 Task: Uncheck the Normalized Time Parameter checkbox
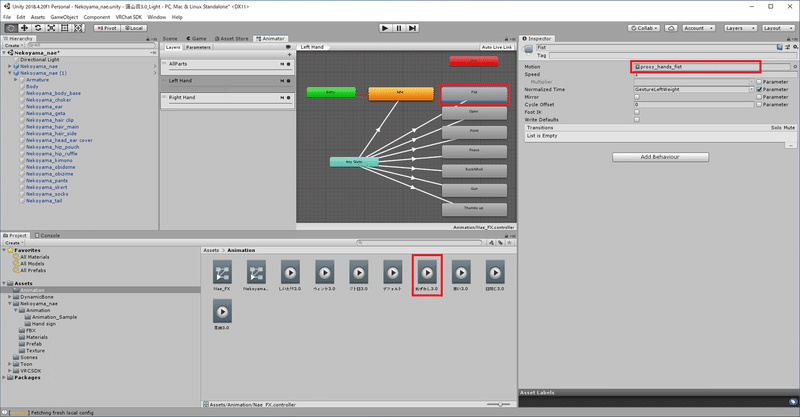pyautogui.click(x=759, y=89)
